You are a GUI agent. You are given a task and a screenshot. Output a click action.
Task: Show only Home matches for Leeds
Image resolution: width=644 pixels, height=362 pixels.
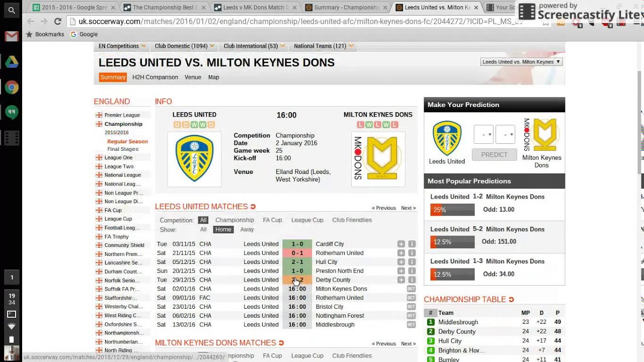pos(223,230)
